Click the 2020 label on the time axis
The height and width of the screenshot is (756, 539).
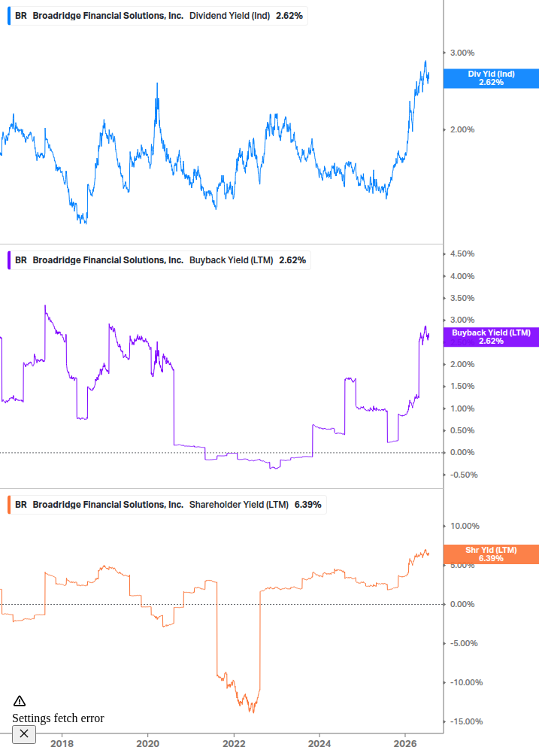[148, 743]
